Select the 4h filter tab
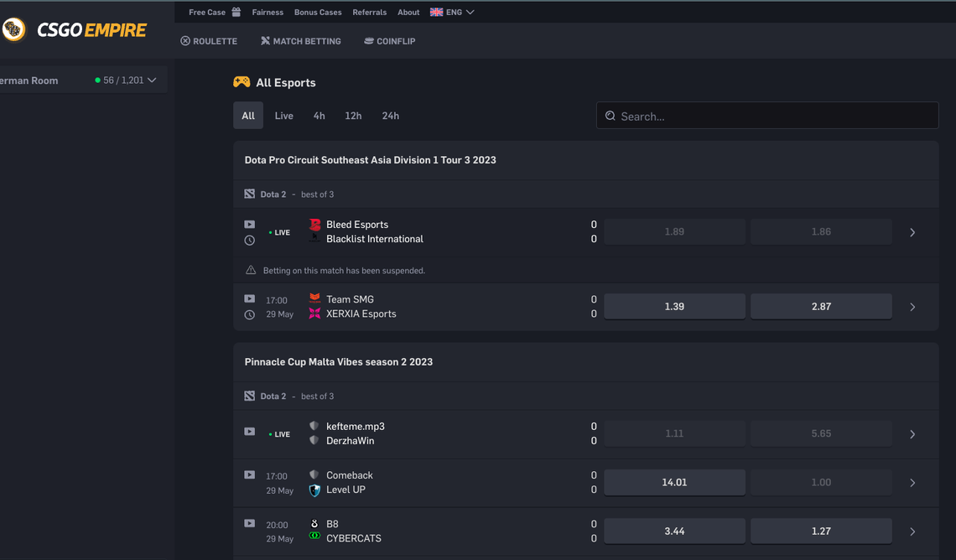Image resolution: width=956 pixels, height=560 pixels. pos(319,115)
